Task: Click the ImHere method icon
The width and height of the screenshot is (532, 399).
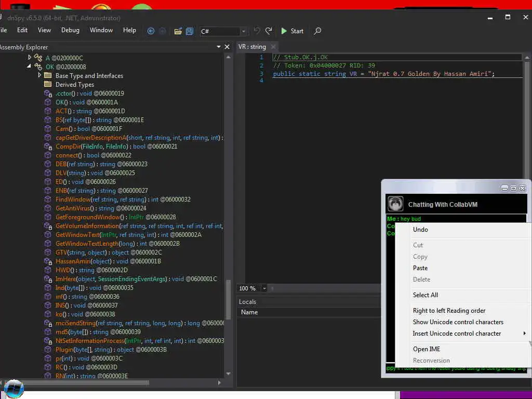Action: tap(48, 279)
